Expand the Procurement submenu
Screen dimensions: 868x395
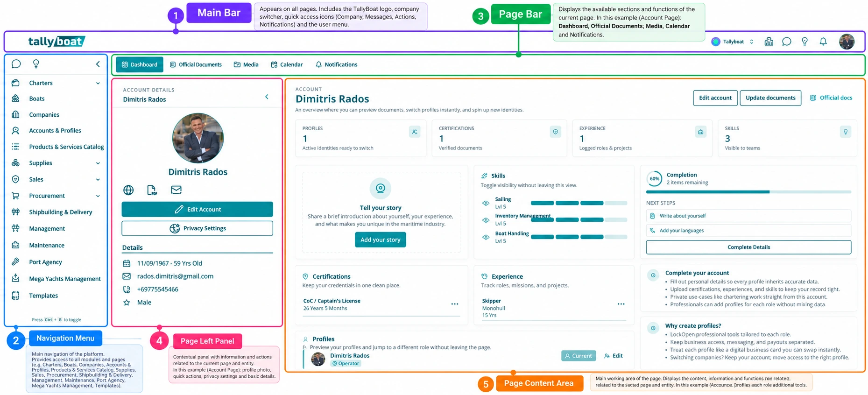(x=98, y=196)
